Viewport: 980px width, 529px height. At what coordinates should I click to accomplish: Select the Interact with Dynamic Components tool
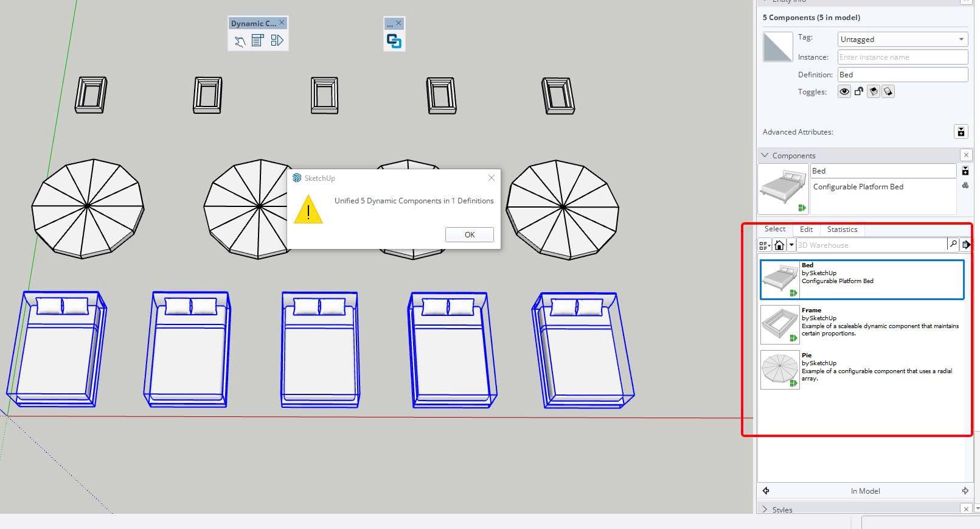pos(240,41)
